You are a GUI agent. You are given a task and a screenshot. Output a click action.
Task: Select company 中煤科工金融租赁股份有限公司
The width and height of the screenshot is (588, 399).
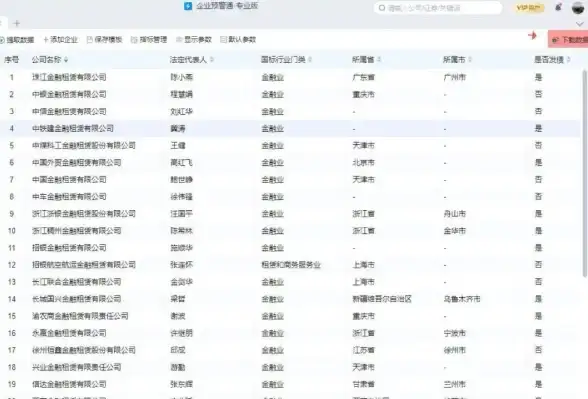click(x=84, y=146)
